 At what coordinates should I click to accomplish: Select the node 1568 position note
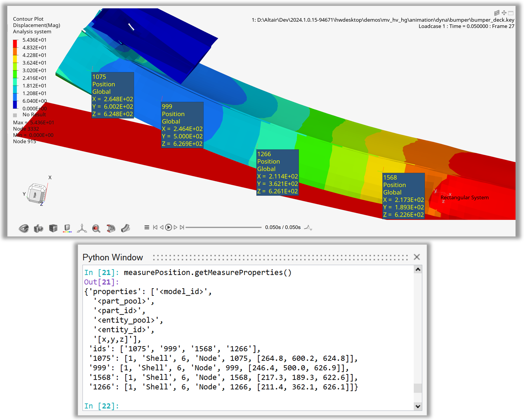[403, 196]
